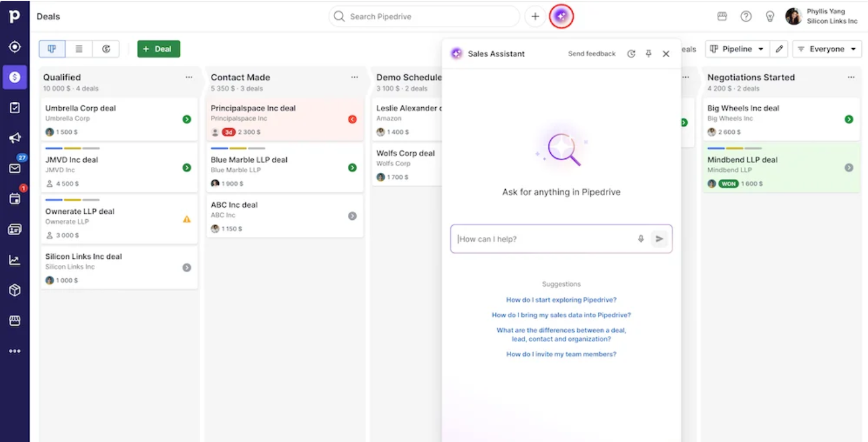Click grey activity arrow on Mindbend LLP deal
868x442 pixels.
point(849,167)
